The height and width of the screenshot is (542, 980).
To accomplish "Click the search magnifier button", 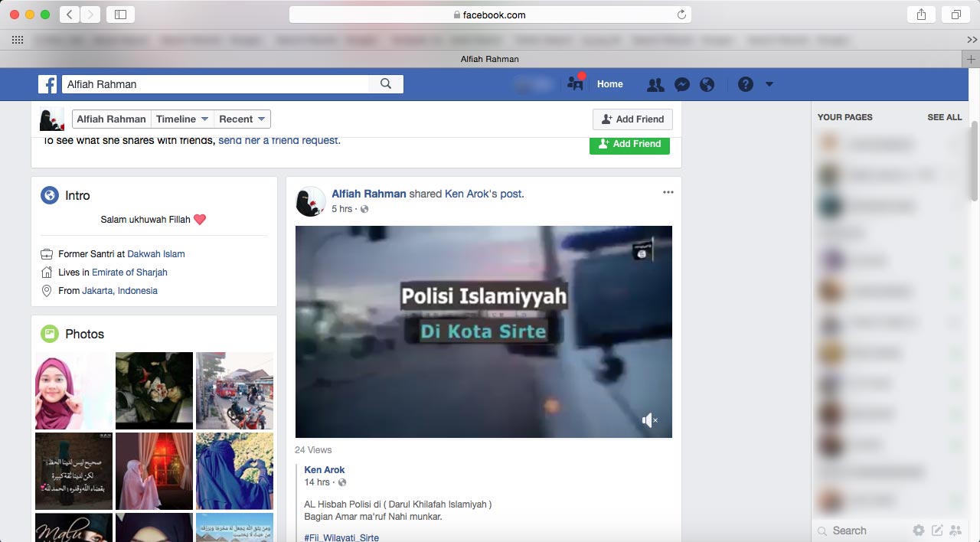I will tap(386, 84).
